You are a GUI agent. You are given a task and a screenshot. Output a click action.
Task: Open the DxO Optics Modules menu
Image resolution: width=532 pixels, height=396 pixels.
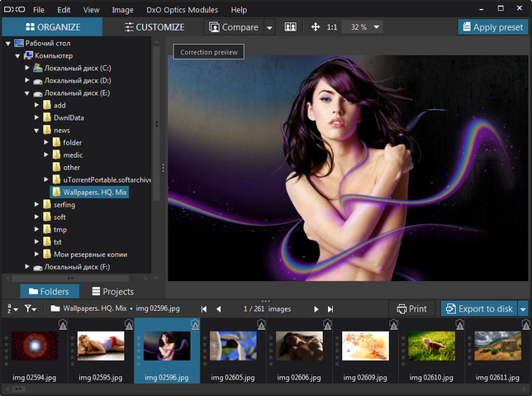click(184, 10)
